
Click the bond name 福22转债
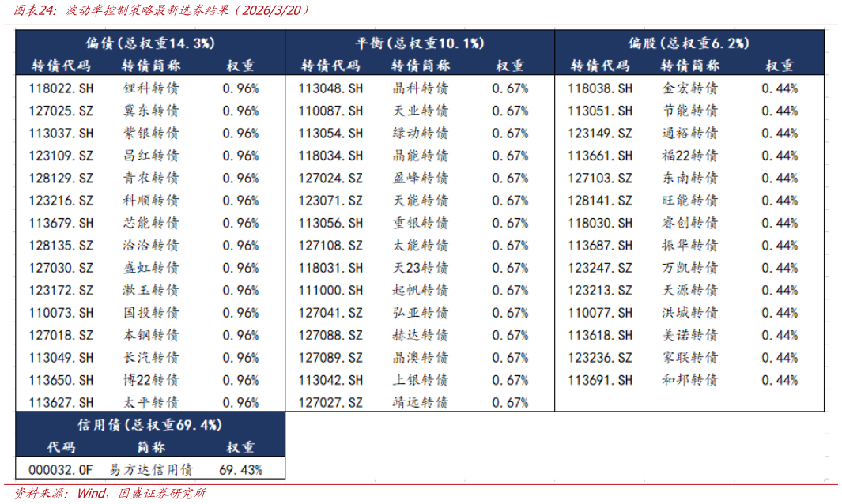[690, 156]
